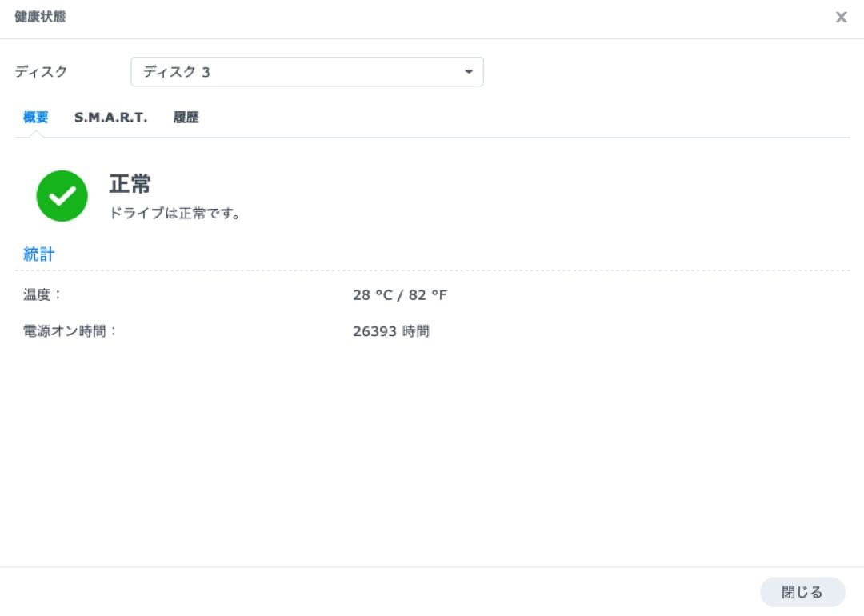Click the 温度 temperature label
The width and height of the screenshot is (864, 616).
pos(40,294)
